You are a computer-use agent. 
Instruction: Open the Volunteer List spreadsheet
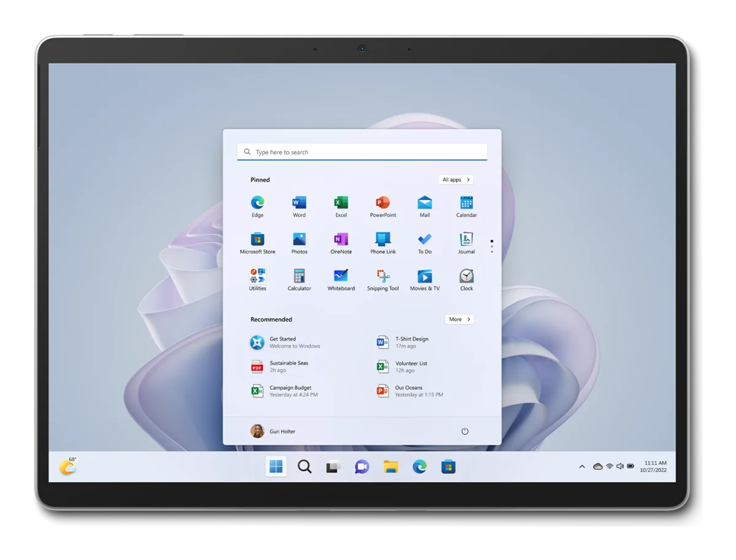pos(402,367)
